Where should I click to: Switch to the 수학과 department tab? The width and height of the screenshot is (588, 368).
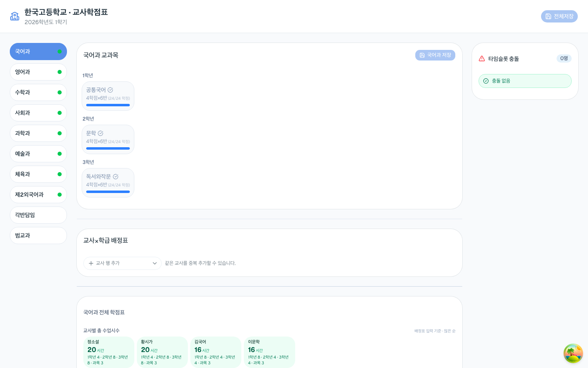click(38, 92)
